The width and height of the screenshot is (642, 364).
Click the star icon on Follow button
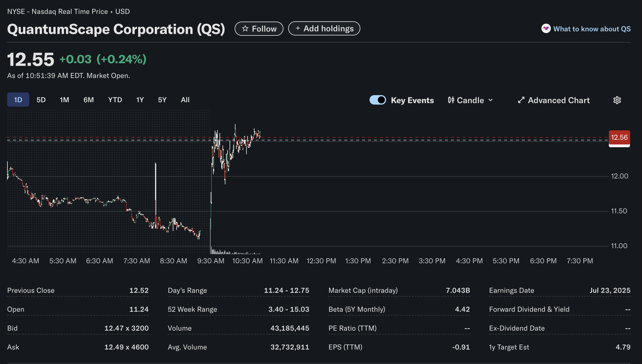pyautogui.click(x=245, y=29)
